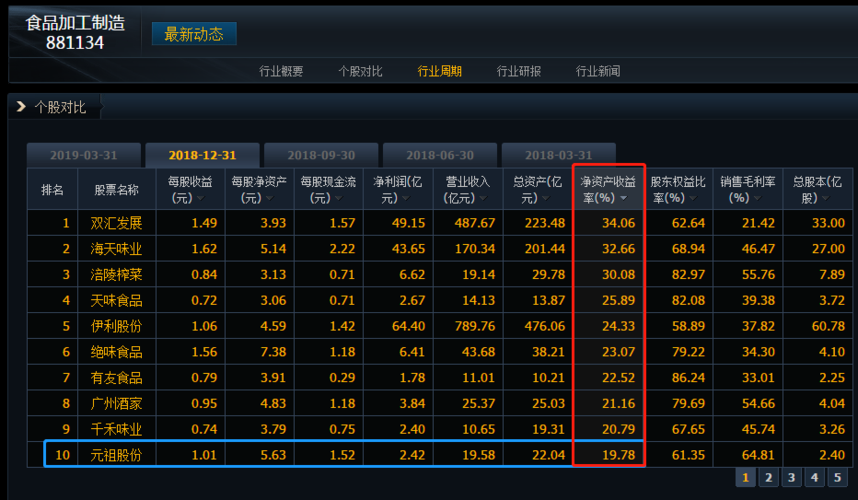Click the 个股对比 section arrow icon
Screen dimensions: 858x500
[x=21, y=106]
